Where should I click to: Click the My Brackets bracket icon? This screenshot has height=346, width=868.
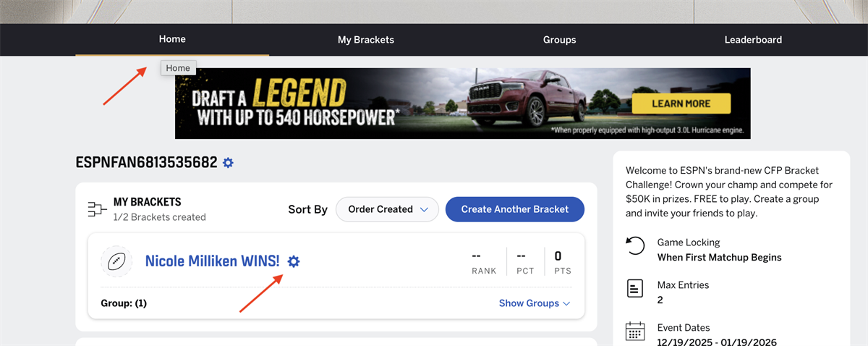[x=96, y=209]
